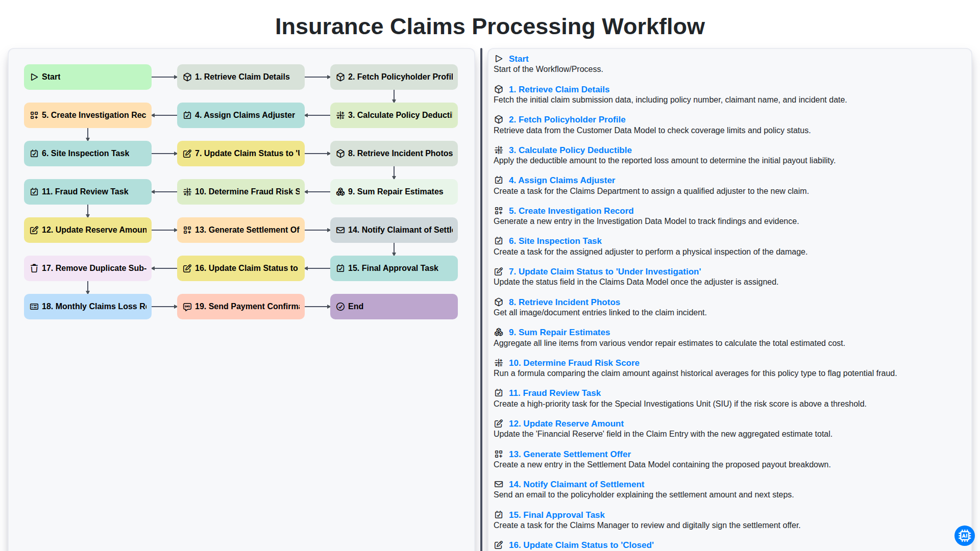Viewport: 980px width, 551px height.
Task: Click the grid-plus icon on Create Investigation Record node
Action: click(x=34, y=115)
